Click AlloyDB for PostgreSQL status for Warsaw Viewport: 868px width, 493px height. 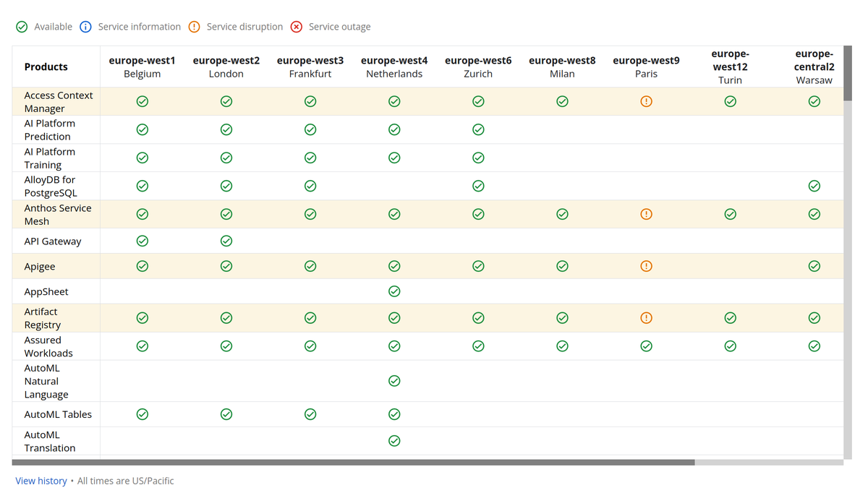click(814, 186)
